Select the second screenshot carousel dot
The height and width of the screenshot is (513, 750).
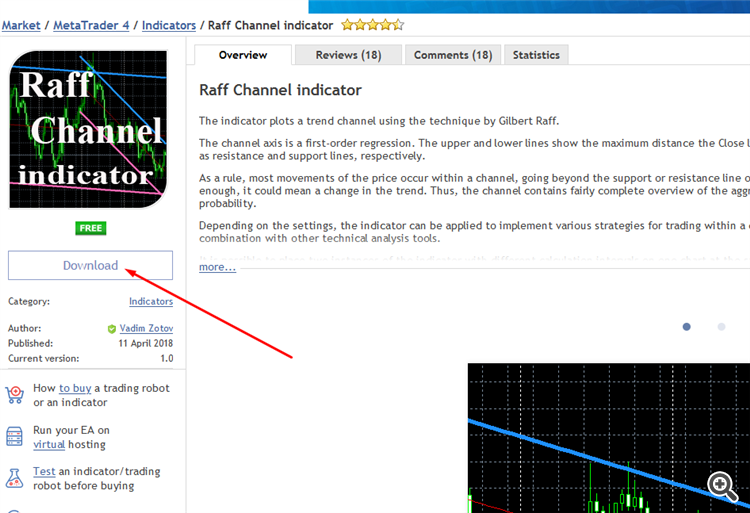tap(721, 327)
